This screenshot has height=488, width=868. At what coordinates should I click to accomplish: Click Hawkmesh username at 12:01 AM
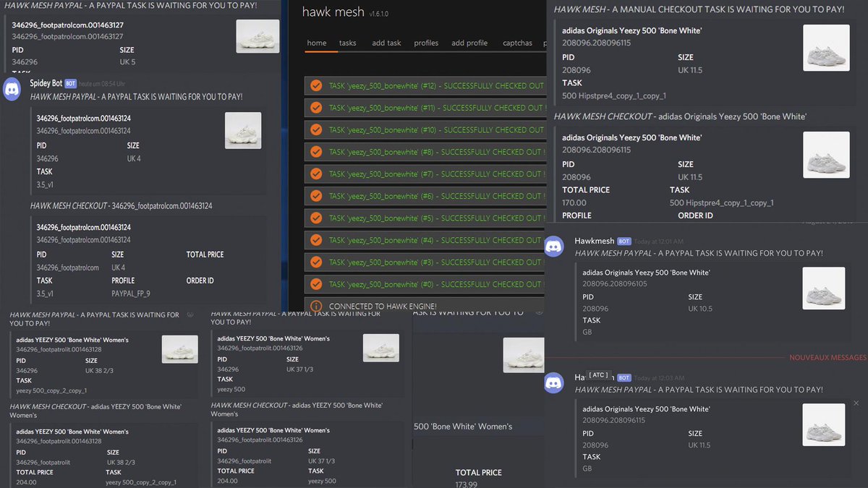coord(594,241)
